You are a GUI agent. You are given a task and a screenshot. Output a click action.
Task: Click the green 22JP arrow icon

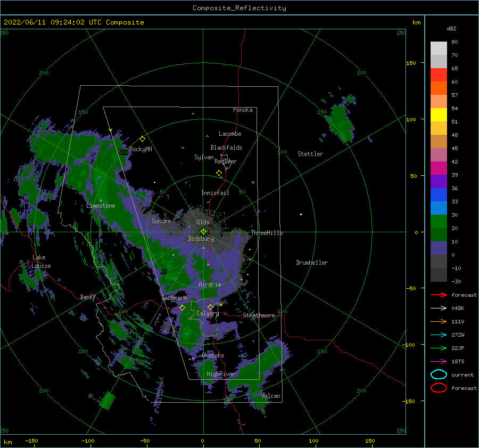[439, 348]
